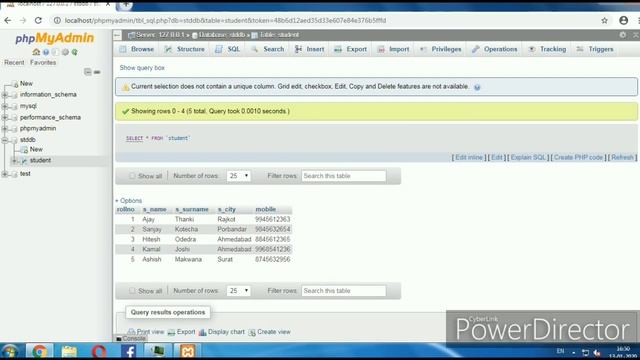640x360 pixels.
Task: Open Chrome from the taskbar
Action: pyautogui.click(x=40, y=351)
